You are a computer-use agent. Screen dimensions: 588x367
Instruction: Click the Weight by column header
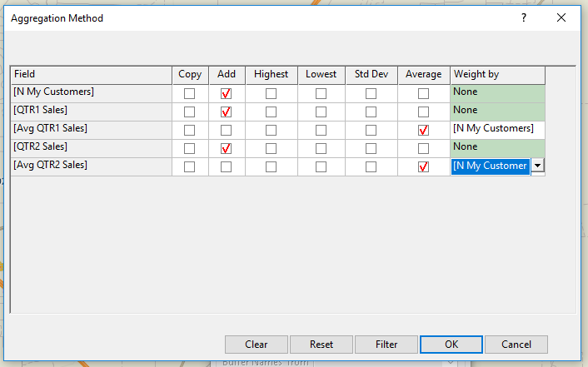[497, 75]
